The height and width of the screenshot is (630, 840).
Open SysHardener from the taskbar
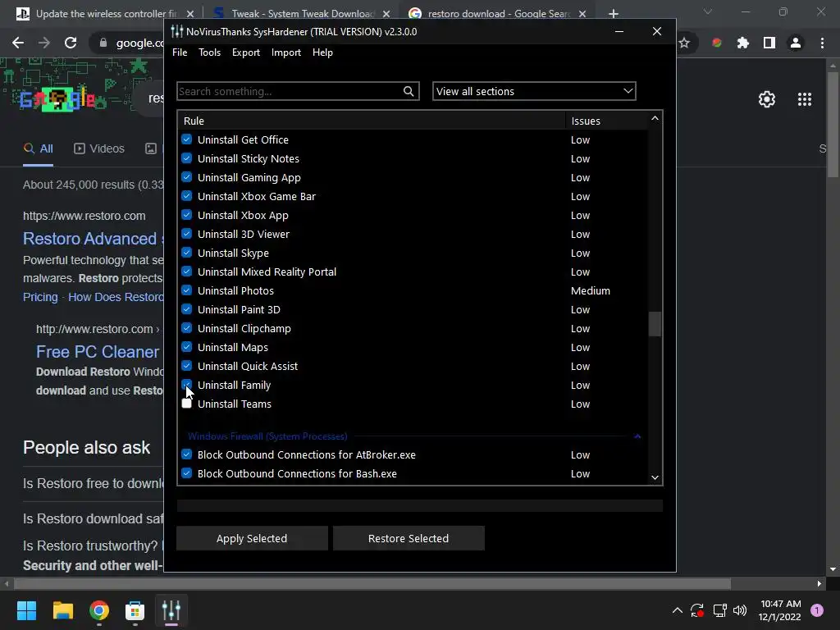click(x=171, y=610)
